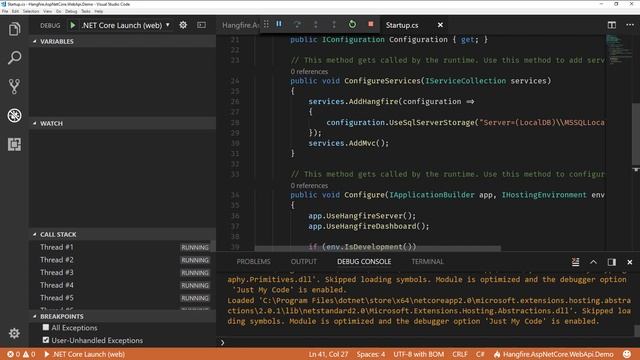Select Thread #2 in call stack
Image resolution: width=640 pixels, height=360 pixels.
pyautogui.click(x=122, y=260)
